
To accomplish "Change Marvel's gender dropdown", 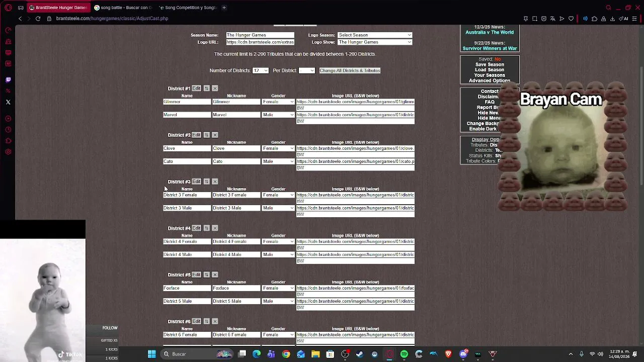I will pos(278,115).
